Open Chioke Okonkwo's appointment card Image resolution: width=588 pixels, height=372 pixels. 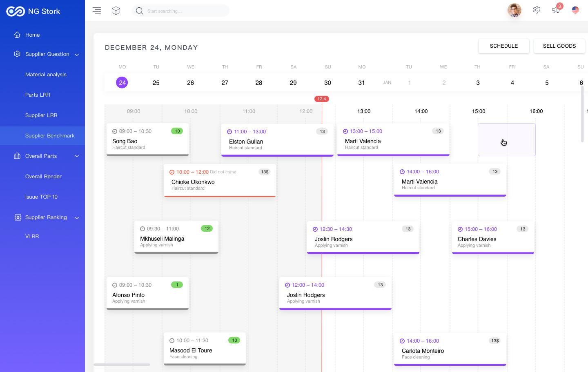220,180
